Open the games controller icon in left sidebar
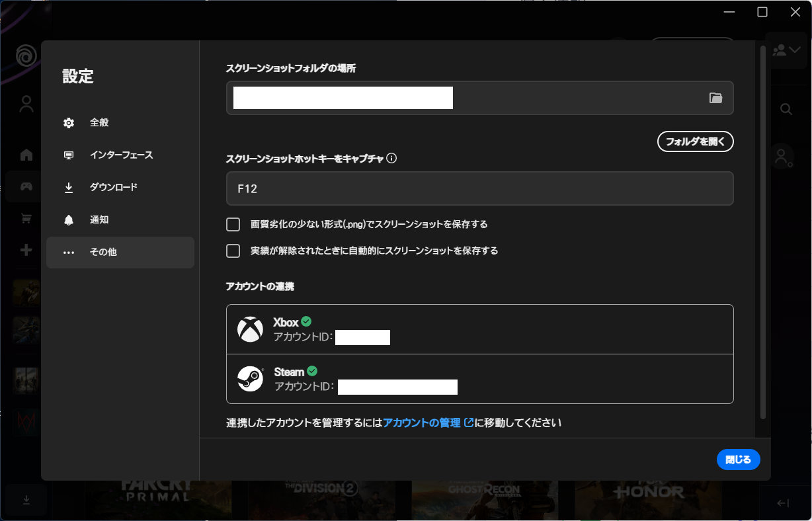Image resolution: width=812 pixels, height=521 pixels. coord(26,186)
